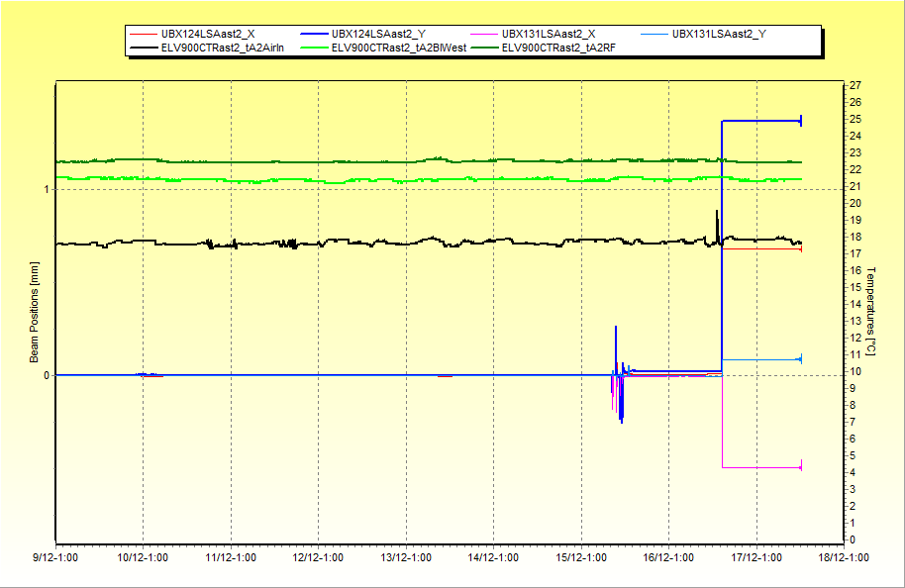This screenshot has width=905, height=588.
Task: Click the Temperatures [°C] axis title
Action: coord(872,311)
